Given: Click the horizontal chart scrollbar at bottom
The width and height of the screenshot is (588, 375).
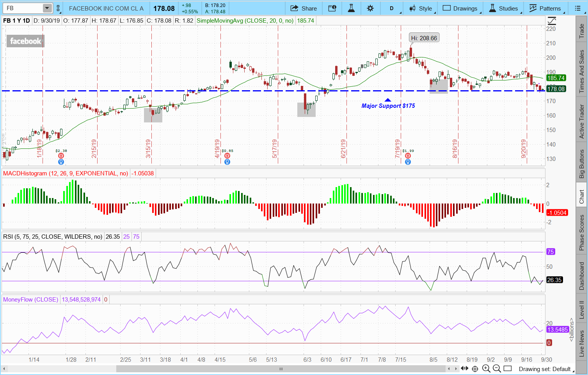Looking at the screenshot, I should tap(281, 369).
